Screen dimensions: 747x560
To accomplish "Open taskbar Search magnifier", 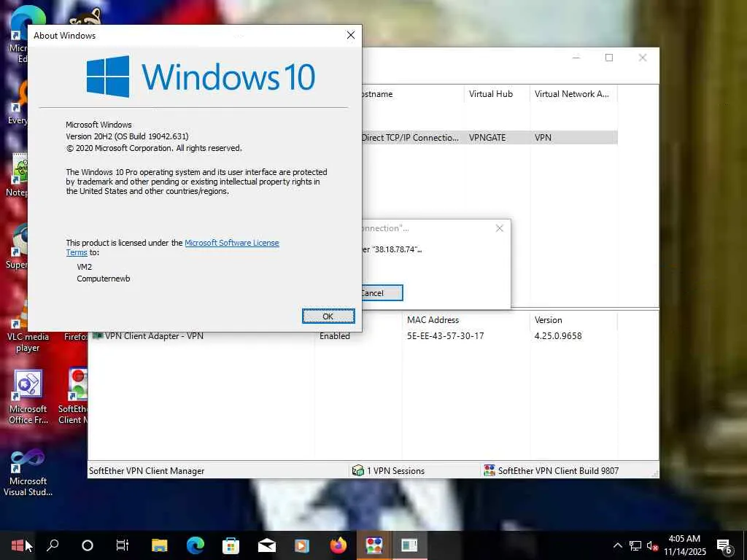I will pos(53,545).
